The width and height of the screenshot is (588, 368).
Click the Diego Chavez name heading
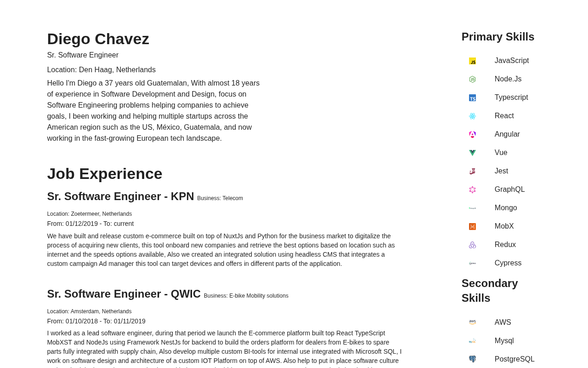[98, 39]
